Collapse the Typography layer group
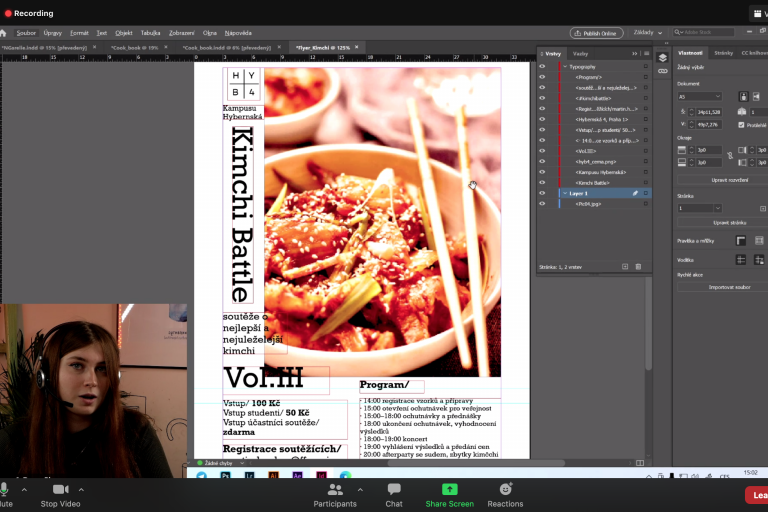The height and width of the screenshot is (512, 768). pyautogui.click(x=565, y=66)
